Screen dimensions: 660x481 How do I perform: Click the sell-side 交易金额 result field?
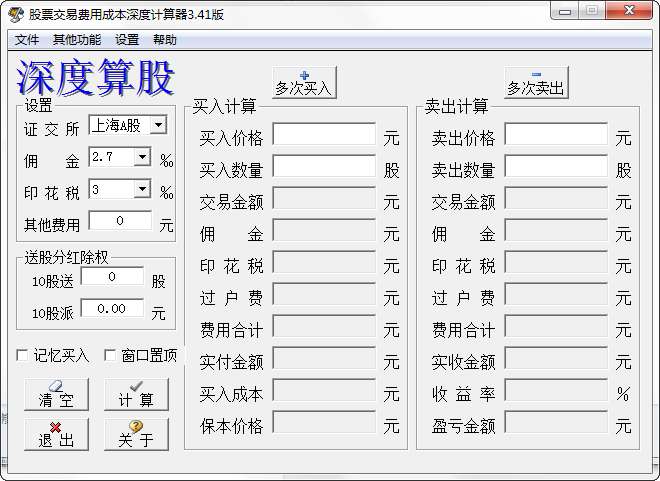[x=556, y=198]
